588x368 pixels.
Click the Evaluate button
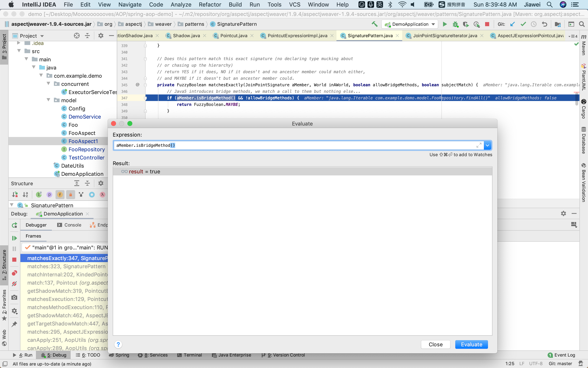pyautogui.click(x=471, y=344)
